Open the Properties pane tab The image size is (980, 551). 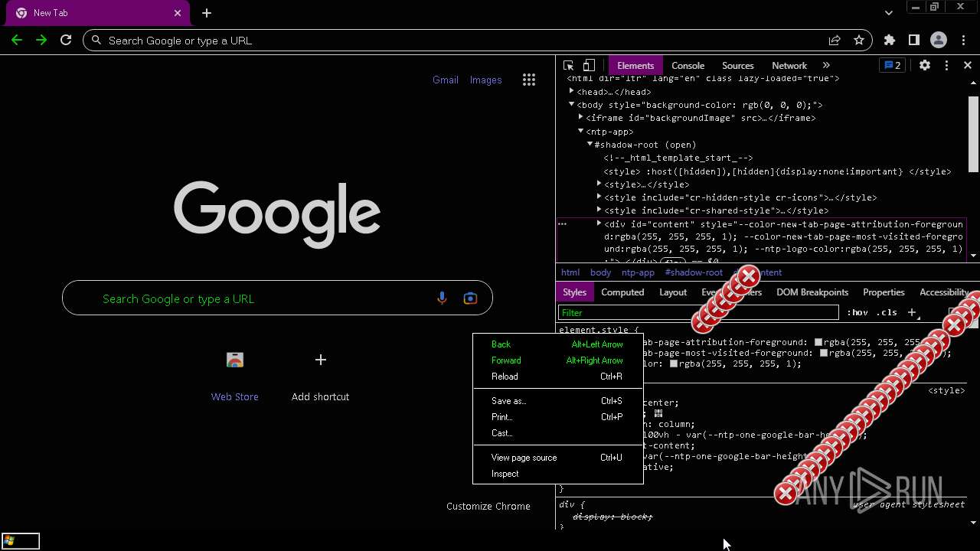[x=884, y=292]
